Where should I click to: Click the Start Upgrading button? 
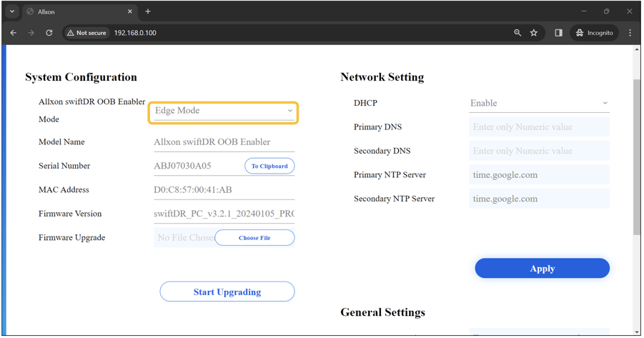tap(227, 292)
